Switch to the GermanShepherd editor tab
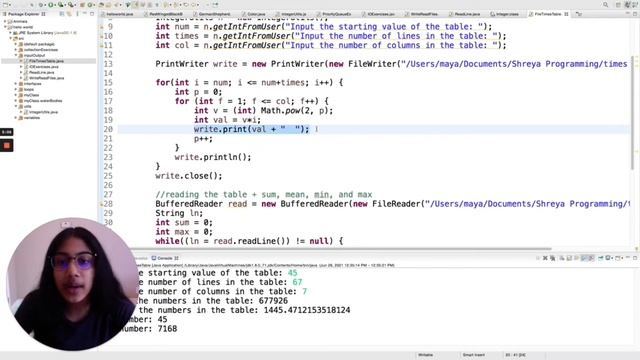The height and width of the screenshot is (360, 640). coord(212,14)
